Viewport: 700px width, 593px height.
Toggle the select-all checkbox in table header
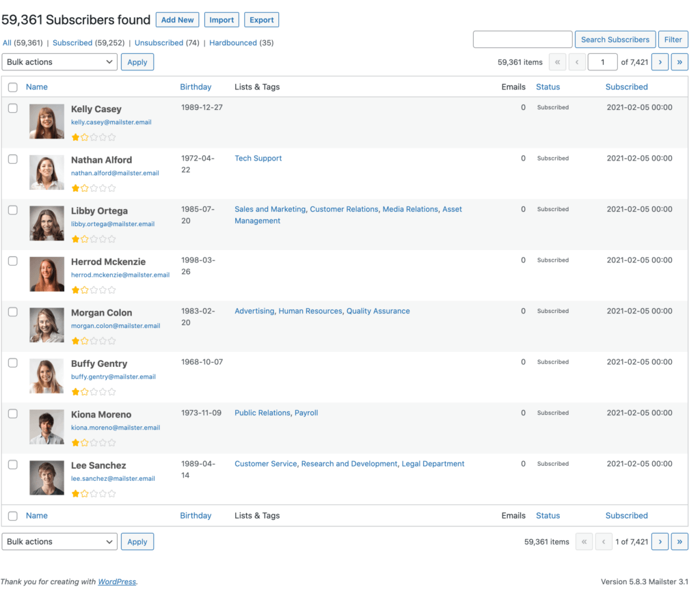13,87
